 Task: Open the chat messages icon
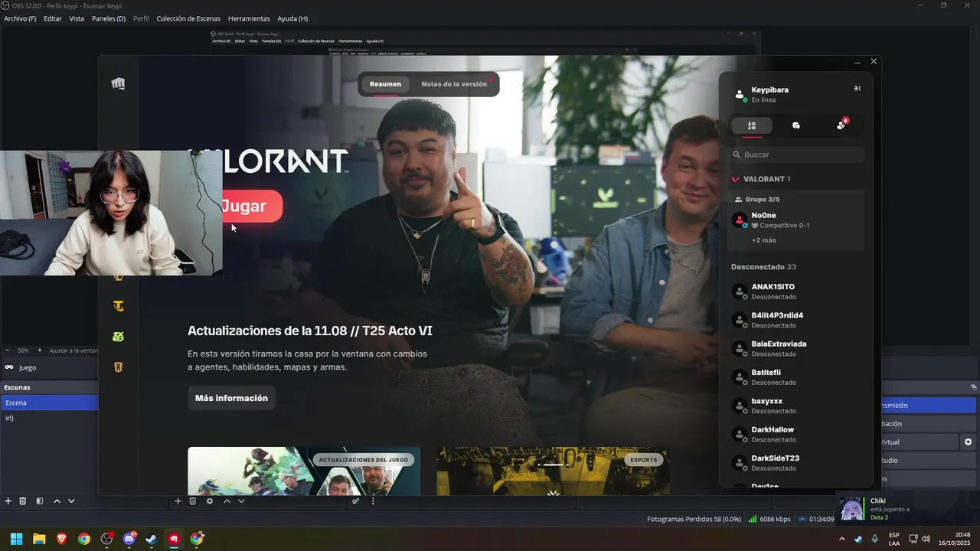[x=796, y=126]
